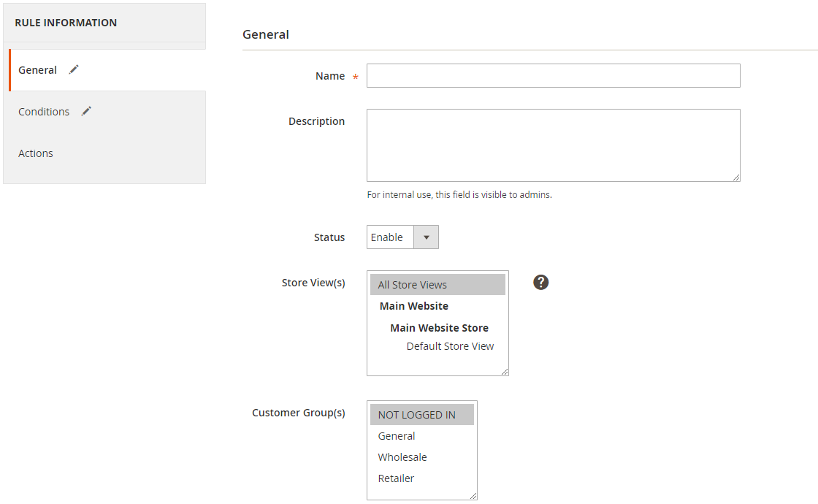The image size is (818, 504).
Task: Click the Main Website group label
Action: tap(413, 306)
